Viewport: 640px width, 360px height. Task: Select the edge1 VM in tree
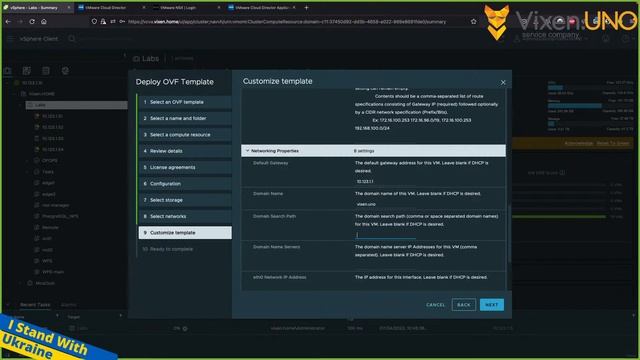pyautogui.click(x=48, y=183)
